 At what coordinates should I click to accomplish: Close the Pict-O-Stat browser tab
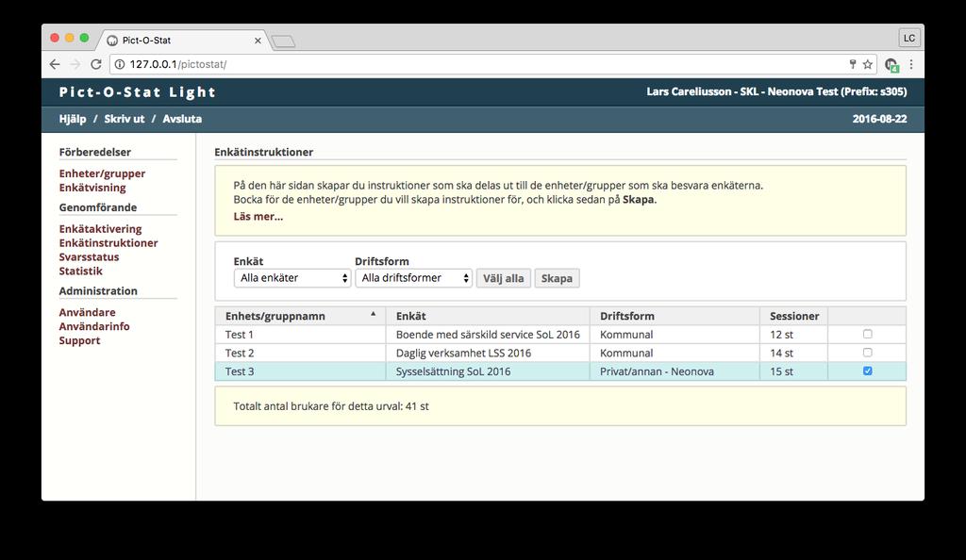pyautogui.click(x=258, y=41)
